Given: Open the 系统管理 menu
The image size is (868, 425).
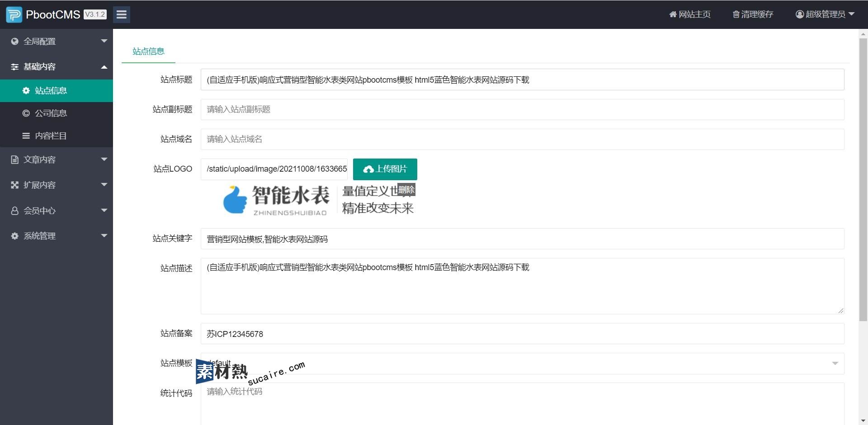Looking at the screenshot, I should click(57, 236).
